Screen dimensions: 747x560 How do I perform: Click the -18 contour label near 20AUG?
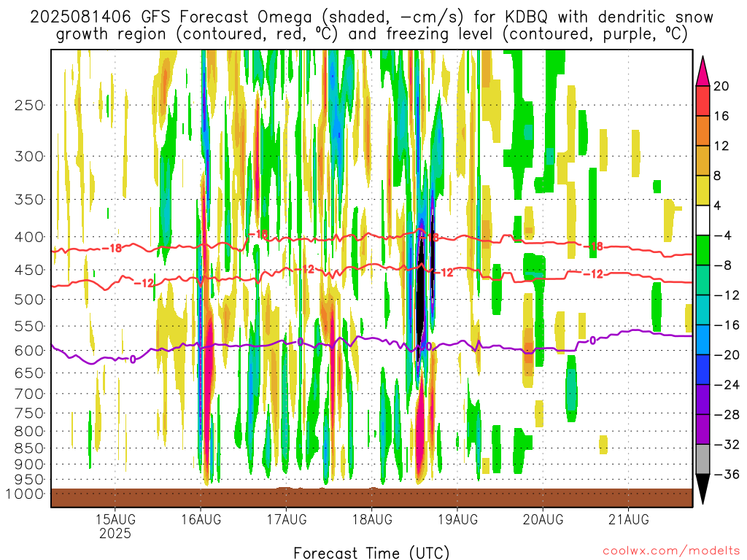pyautogui.click(x=594, y=246)
